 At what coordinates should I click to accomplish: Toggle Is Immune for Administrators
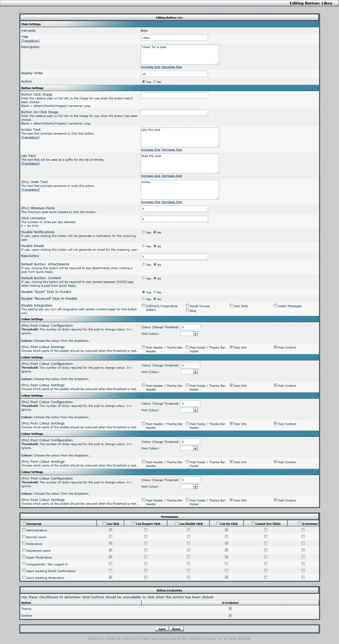coord(303,530)
